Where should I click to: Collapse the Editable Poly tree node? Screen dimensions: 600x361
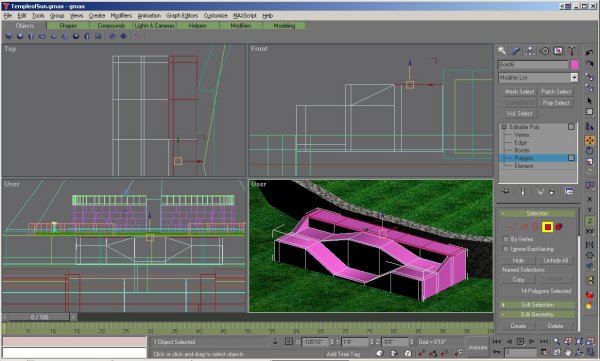click(504, 127)
